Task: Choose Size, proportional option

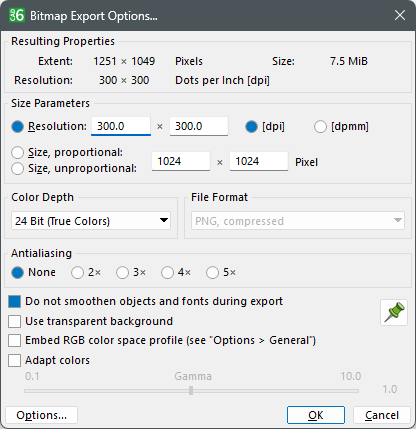Action: 17,153
